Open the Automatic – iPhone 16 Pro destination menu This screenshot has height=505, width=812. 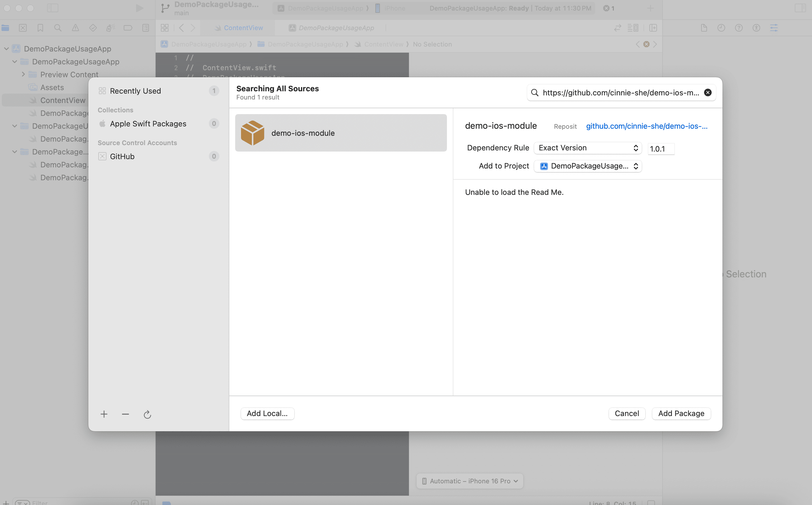(469, 481)
